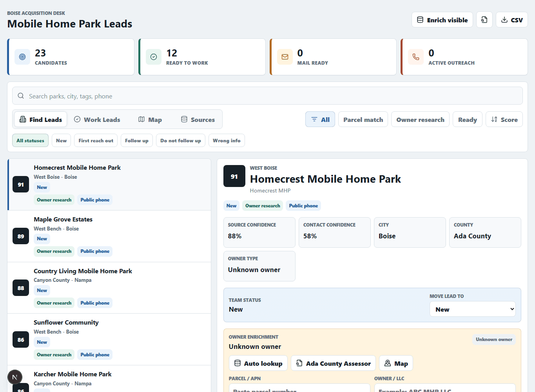
Task: Click New tag in detail header
Action: point(232,206)
